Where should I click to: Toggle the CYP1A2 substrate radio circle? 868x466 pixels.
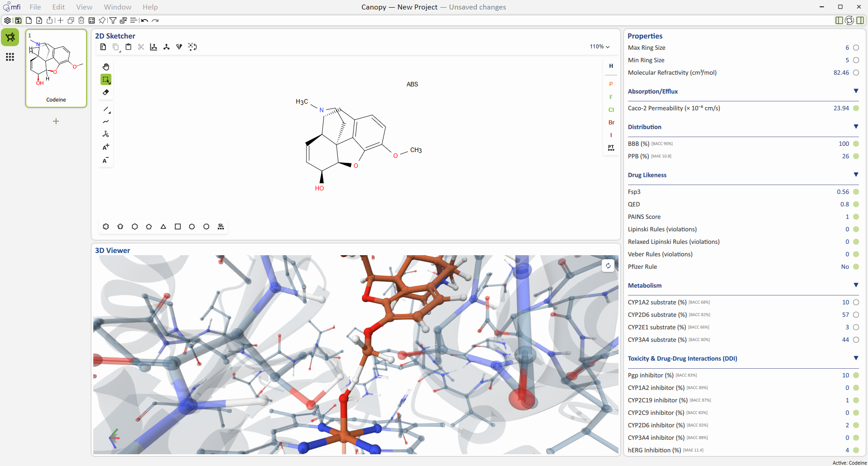pos(856,302)
